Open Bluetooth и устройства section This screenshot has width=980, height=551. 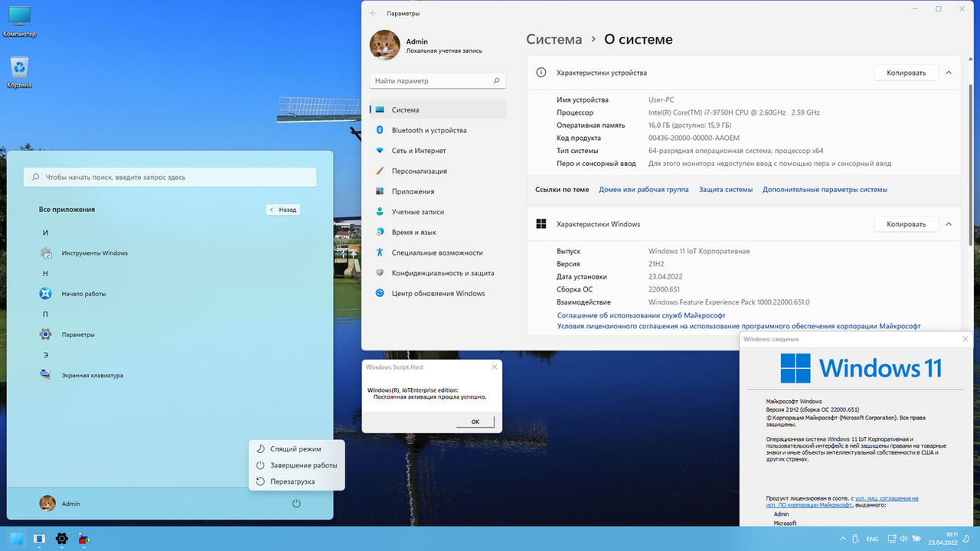click(438, 130)
